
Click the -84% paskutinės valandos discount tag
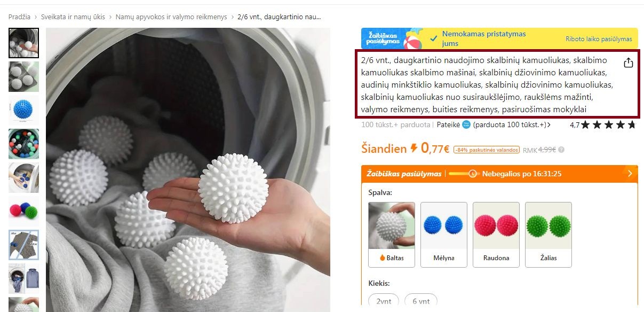tap(486, 150)
